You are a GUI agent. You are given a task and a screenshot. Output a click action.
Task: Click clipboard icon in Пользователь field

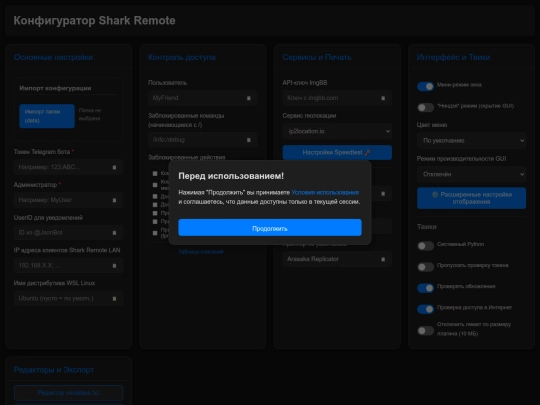[x=249, y=98]
